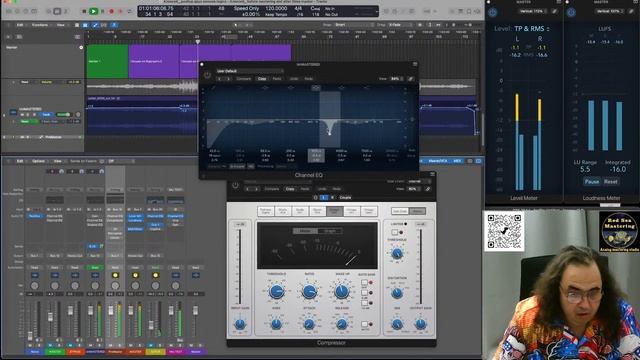Toggle the Level Meter power button

[x=493, y=12]
